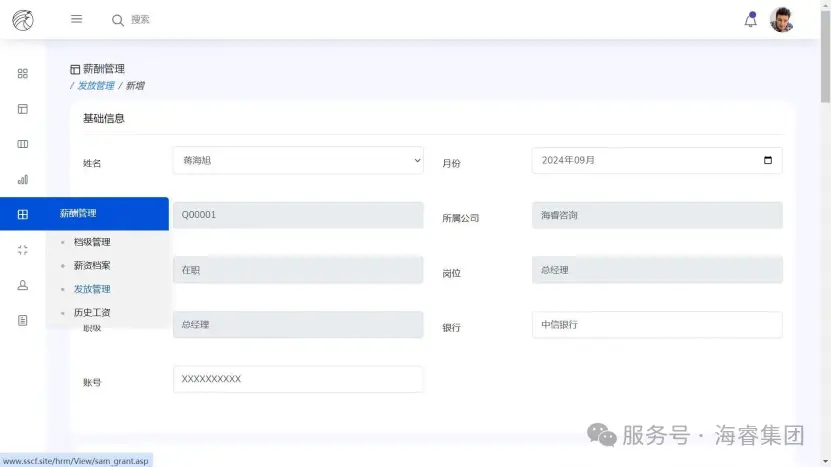Image resolution: width=831 pixels, height=468 pixels.
Task: Click the 银行 input field
Action: [657, 325]
